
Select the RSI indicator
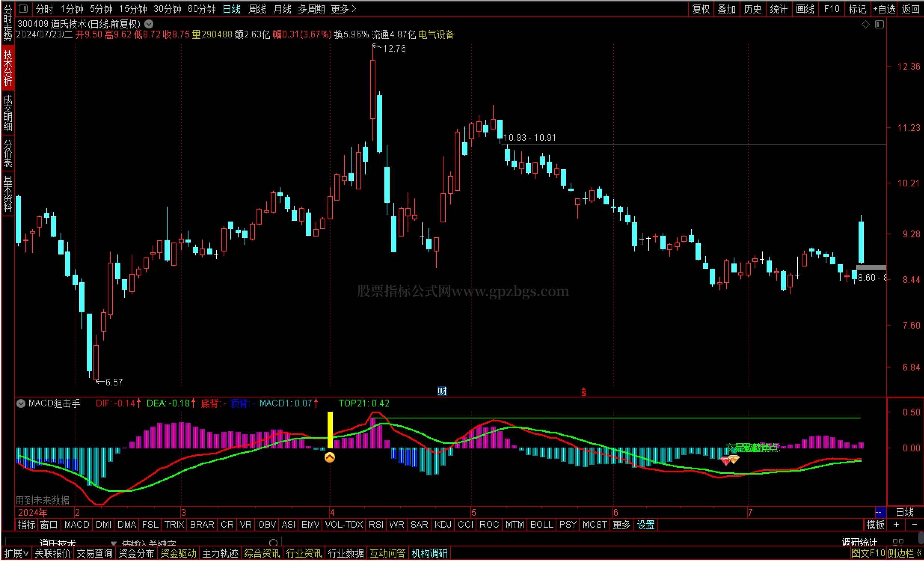pos(376,525)
